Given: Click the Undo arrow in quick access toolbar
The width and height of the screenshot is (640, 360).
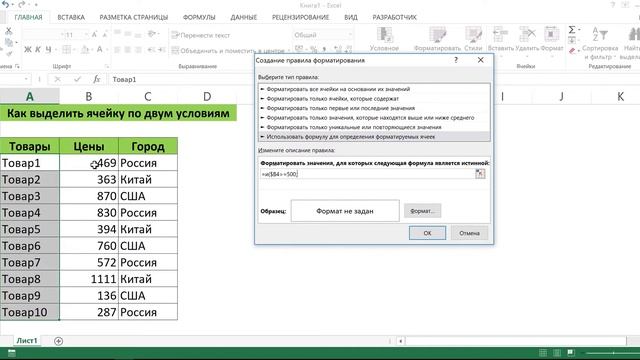Looking at the screenshot, I should coord(6,4).
